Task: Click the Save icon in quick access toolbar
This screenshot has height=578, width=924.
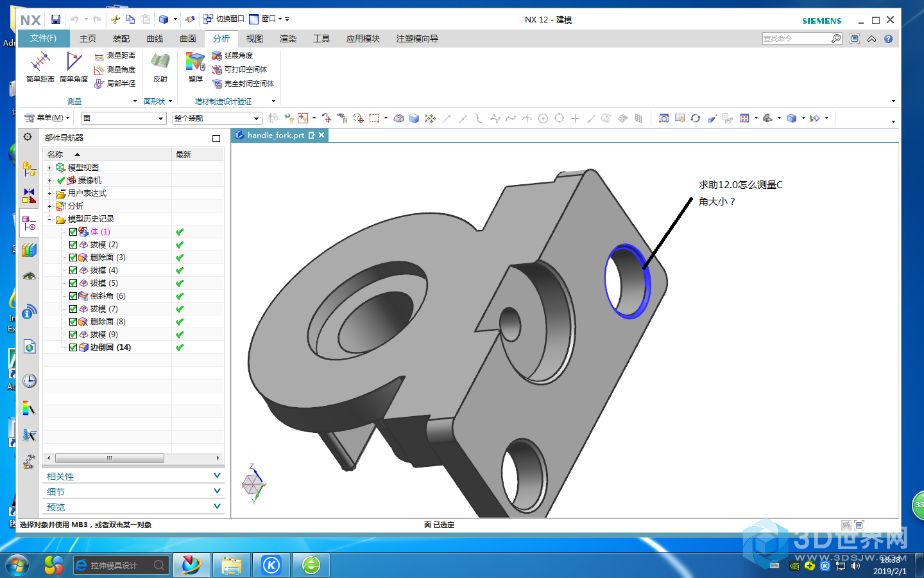Action: click(x=56, y=19)
